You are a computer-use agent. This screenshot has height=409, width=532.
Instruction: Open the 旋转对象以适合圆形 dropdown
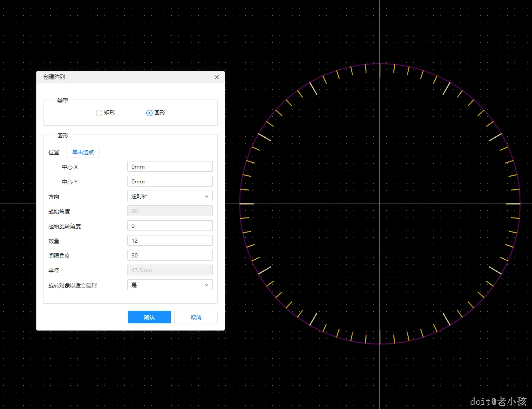pyautogui.click(x=170, y=285)
